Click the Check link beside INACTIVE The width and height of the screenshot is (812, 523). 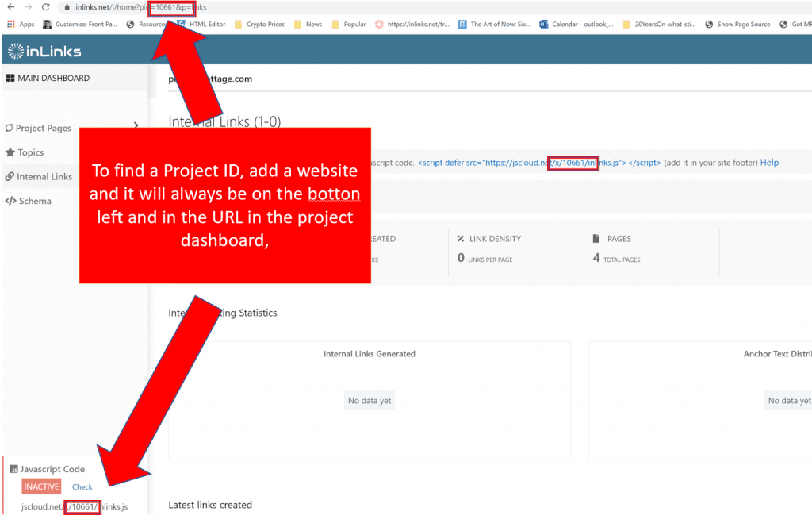tap(82, 487)
